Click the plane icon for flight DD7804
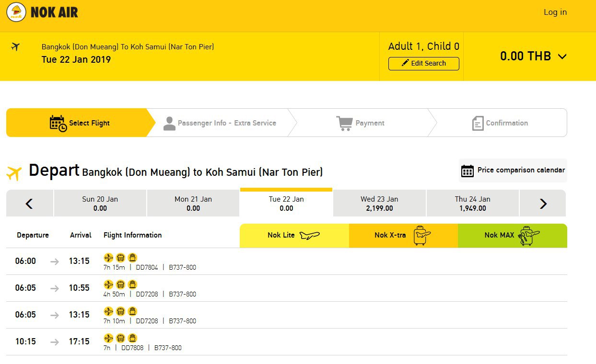Image resolution: width=596 pixels, height=364 pixels. pos(109,258)
